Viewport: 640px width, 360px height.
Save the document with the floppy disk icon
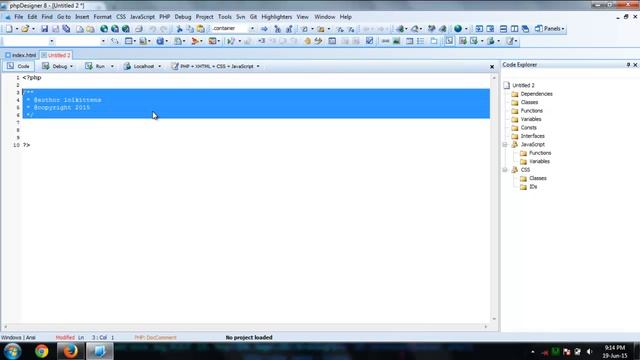point(44,29)
